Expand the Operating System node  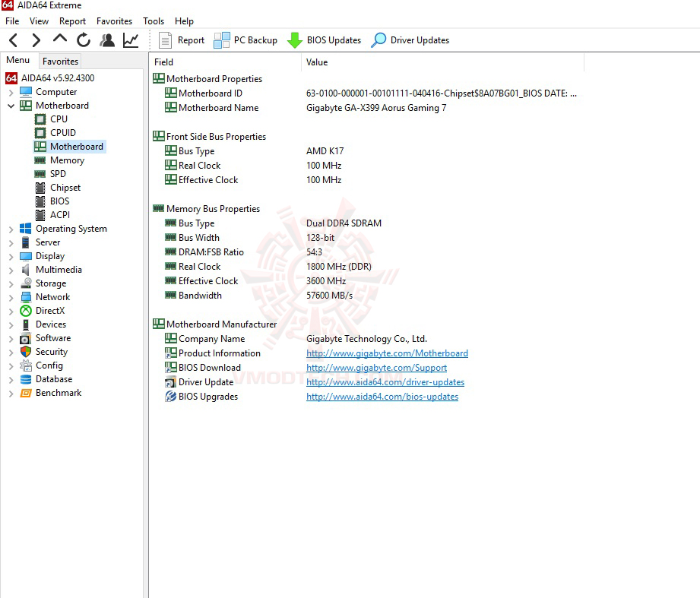(11, 229)
